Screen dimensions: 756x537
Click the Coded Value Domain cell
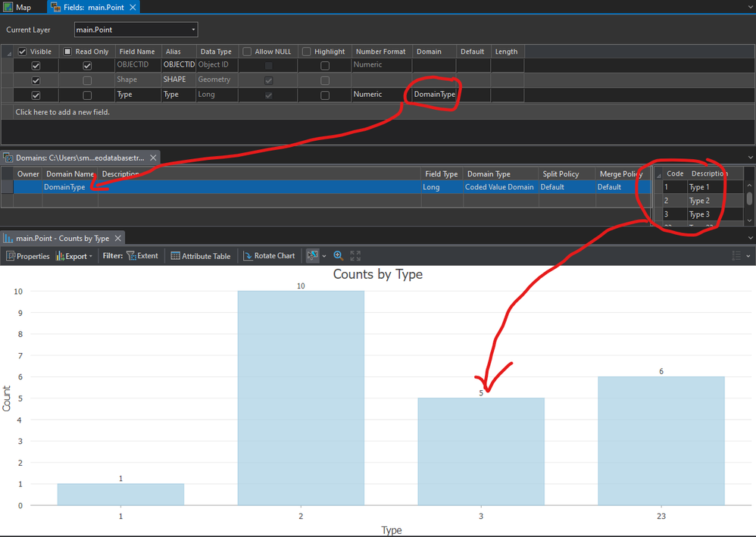[499, 187]
